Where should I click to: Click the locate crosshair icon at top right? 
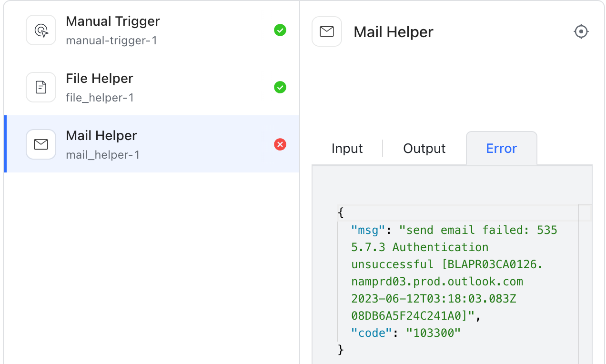click(x=581, y=31)
